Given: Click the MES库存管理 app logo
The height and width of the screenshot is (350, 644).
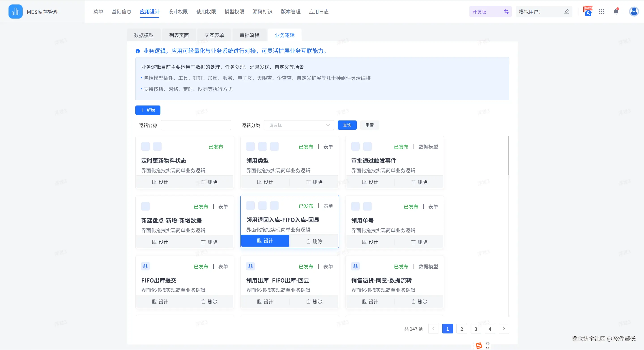Looking at the screenshot, I should coord(15,11).
